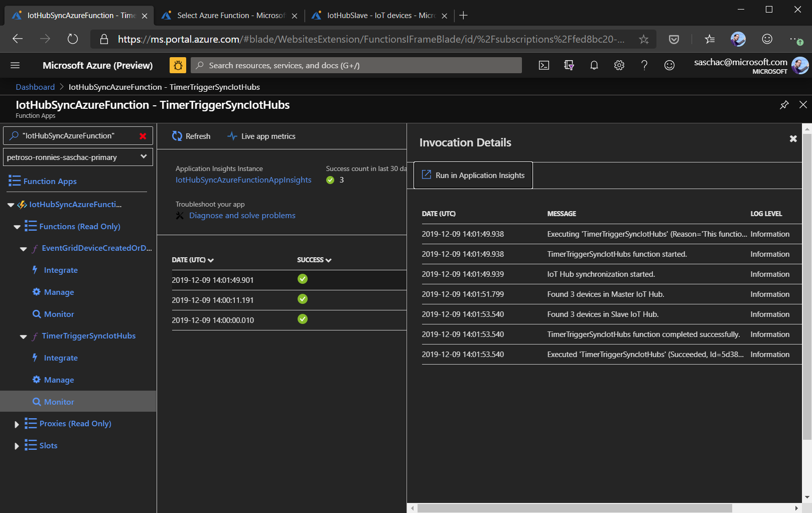This screenshot has height=513, width=812.
Task: Click 'Found 3 devices in Master IoT Hub.' message
Action: coord(606,294)
